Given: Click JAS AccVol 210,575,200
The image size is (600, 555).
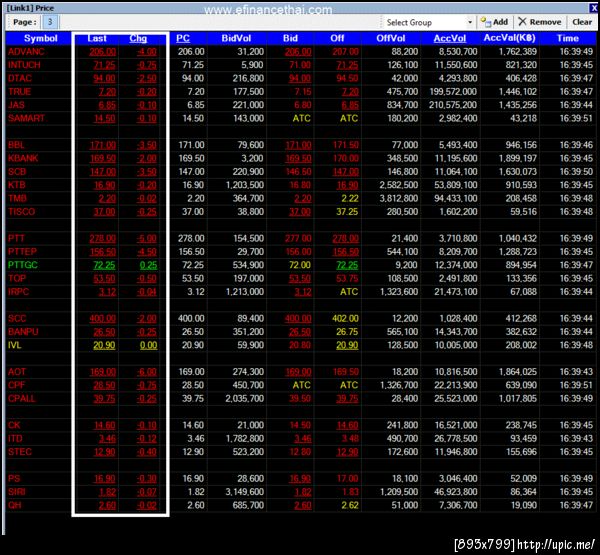Looking at the screenshot, I should pyautogui.click(x=453, y=105).
